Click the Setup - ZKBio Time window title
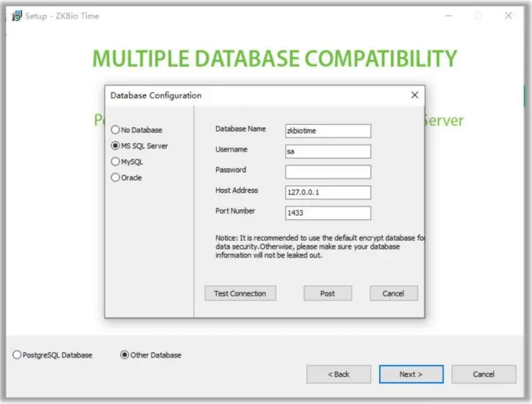 [x=62, y=16]
